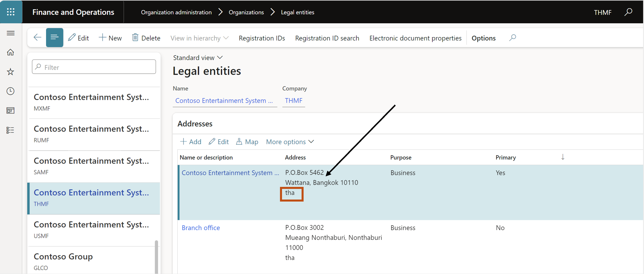644x274 pixels.
Task: Click the THMF Company field link
Action: [294, 101]
